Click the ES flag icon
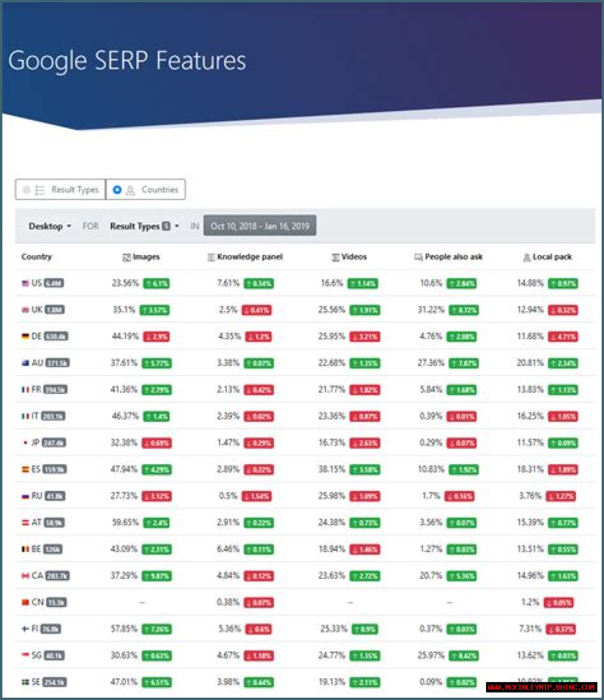604x700 pixels. pos(25,469)
